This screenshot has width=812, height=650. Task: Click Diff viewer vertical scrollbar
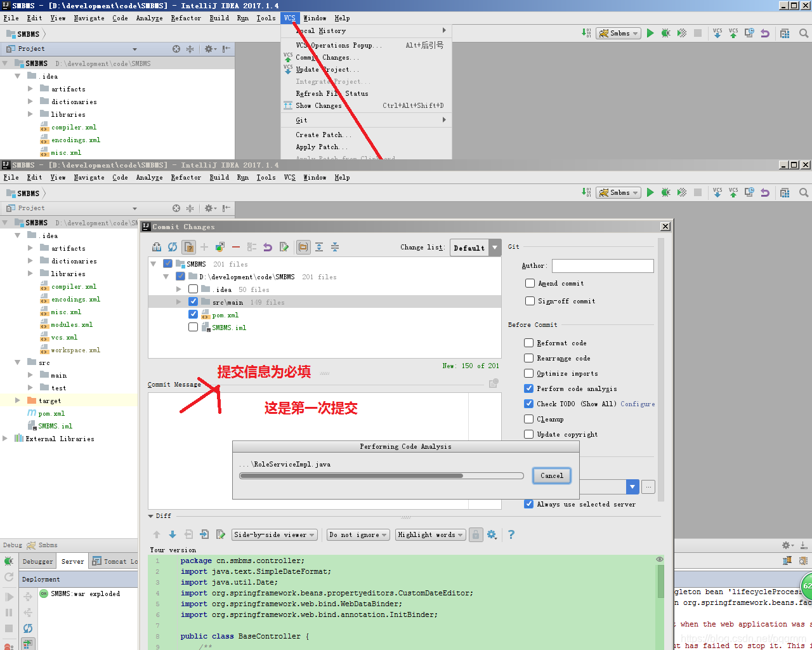[660, 581]
